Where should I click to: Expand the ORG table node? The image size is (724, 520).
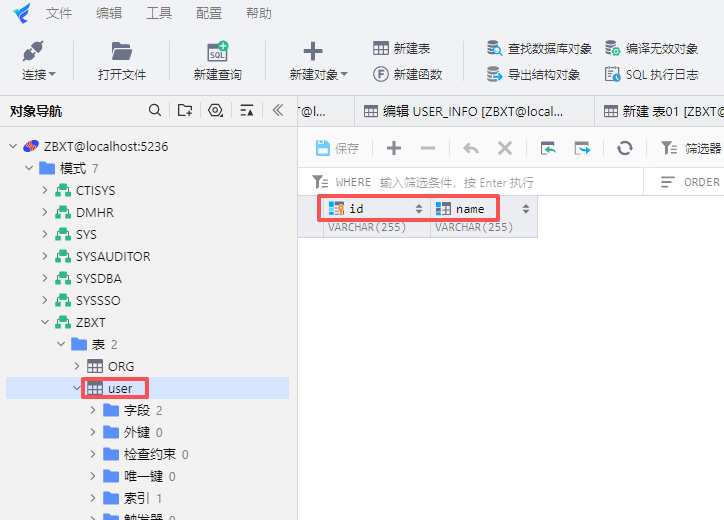coord(77,366)
